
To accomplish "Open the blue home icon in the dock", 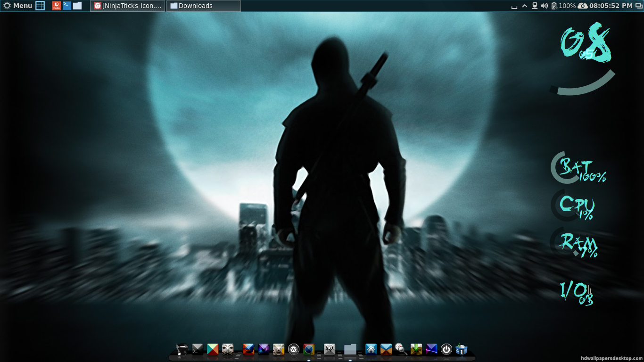I will pos(371,349).
